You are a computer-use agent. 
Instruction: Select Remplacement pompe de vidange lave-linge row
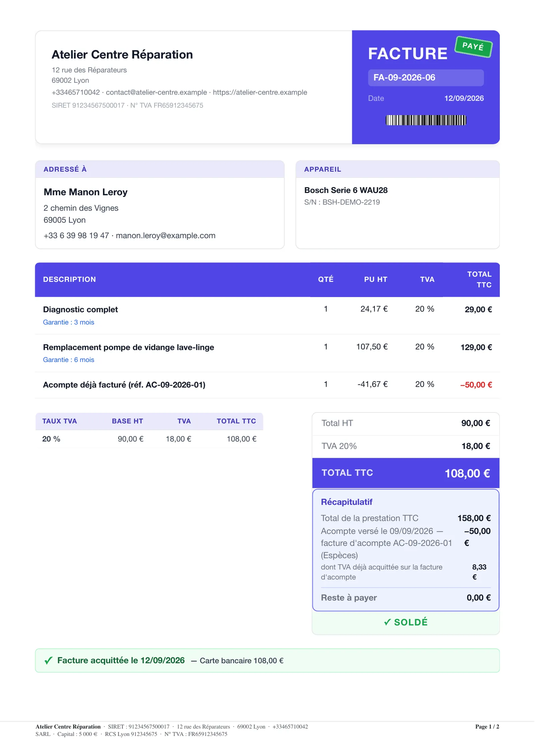coord(267,353)
